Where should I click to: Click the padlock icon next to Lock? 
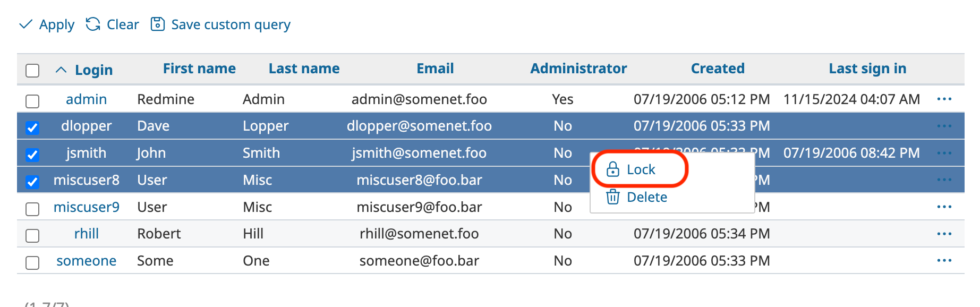(x=612, y=169)
